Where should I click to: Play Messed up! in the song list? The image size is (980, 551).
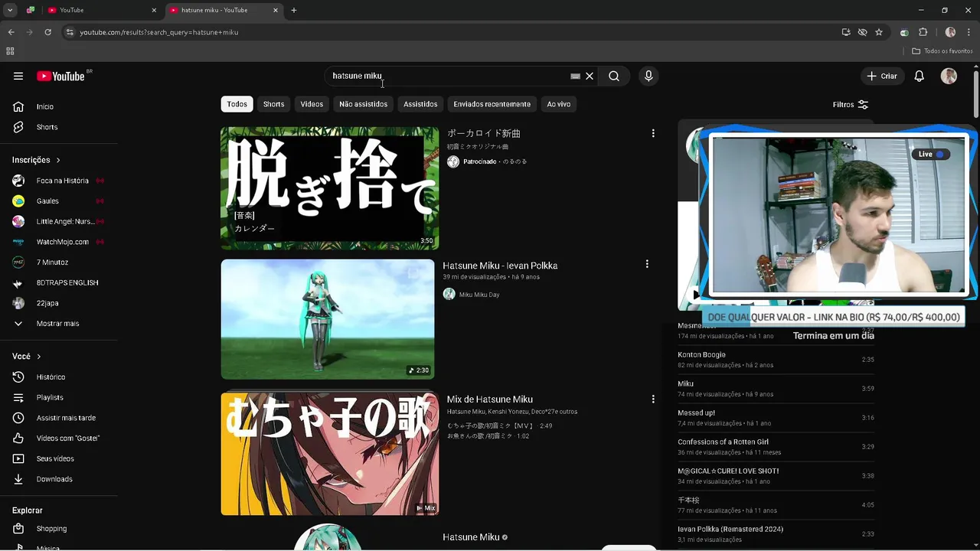pos(776,418)
